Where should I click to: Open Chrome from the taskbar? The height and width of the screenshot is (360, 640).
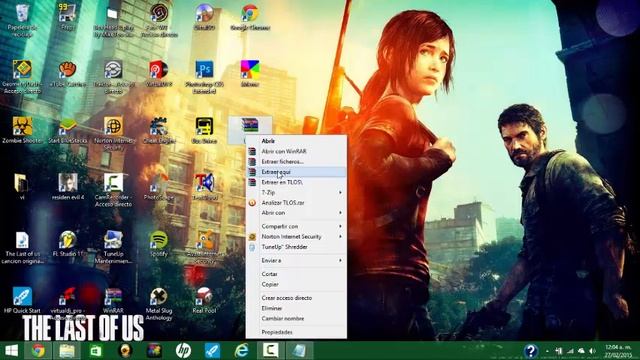(38, 351)
